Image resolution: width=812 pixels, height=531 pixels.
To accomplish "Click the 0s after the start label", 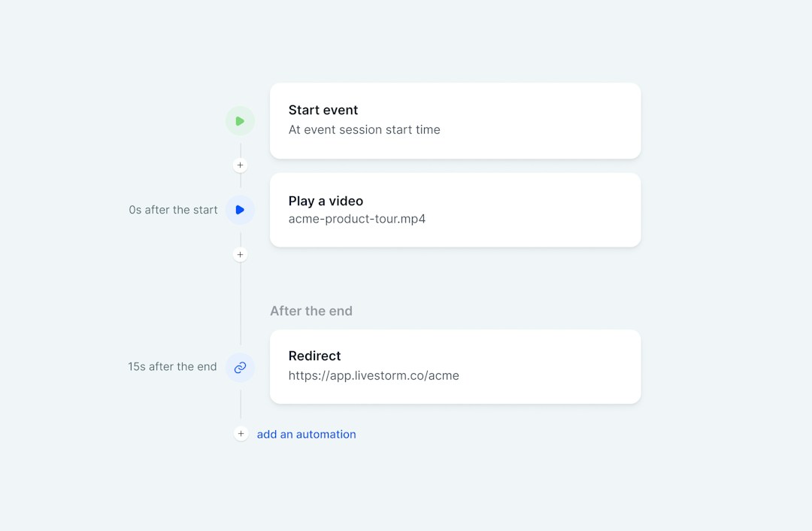I will 173,210.
